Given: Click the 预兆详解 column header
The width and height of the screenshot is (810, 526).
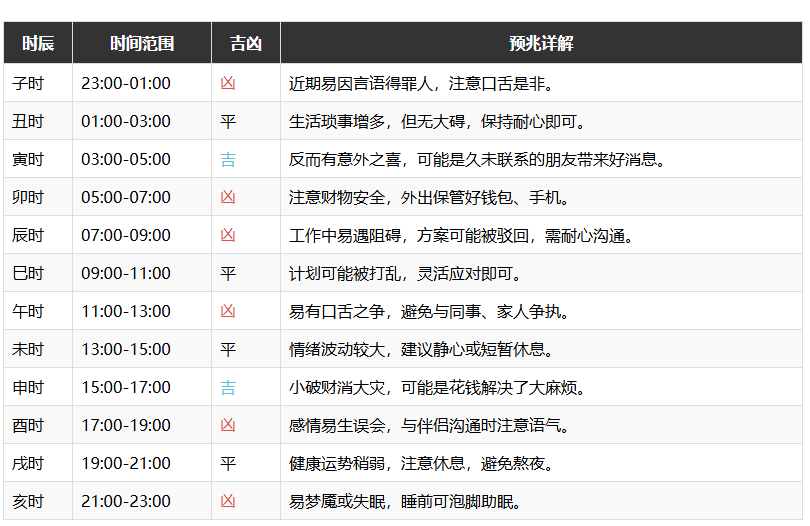Looking at the screenshot, I should coord(541,43).
